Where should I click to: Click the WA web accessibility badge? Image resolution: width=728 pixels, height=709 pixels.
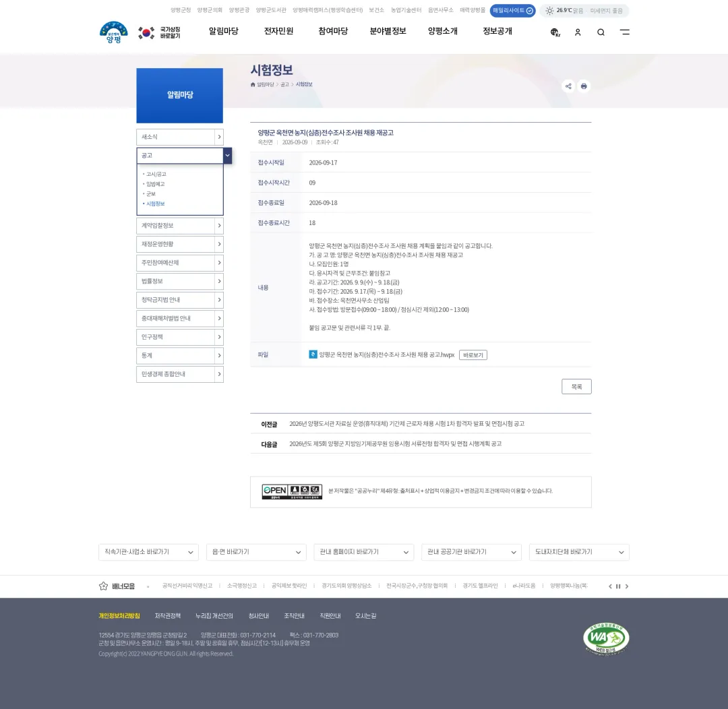click(x=606, y=639)
